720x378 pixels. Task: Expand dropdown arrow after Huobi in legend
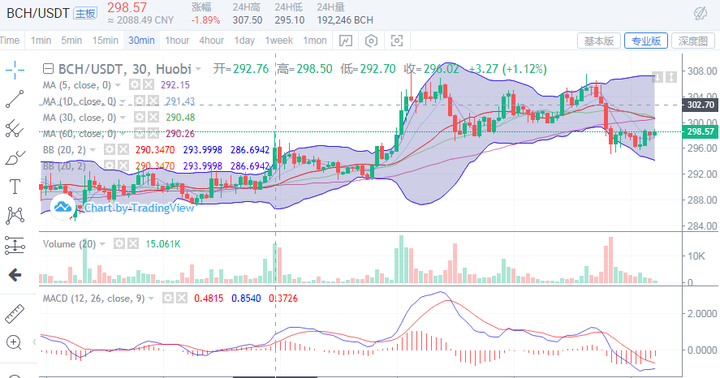[x=198, y=69]
